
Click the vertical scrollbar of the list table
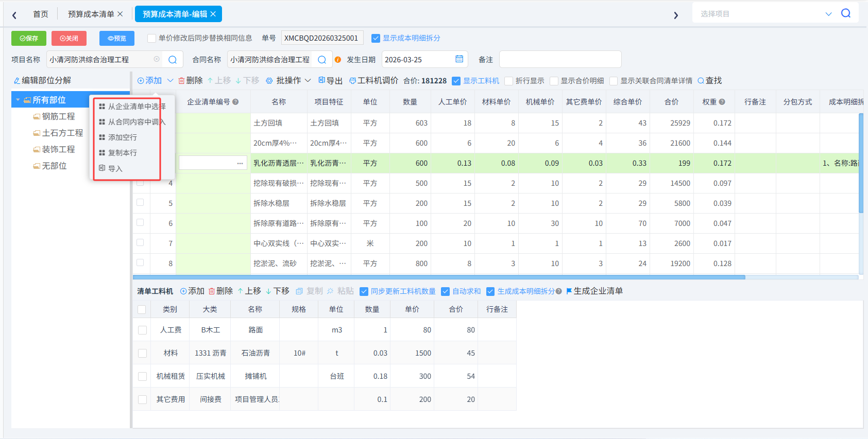click(861, 163)
